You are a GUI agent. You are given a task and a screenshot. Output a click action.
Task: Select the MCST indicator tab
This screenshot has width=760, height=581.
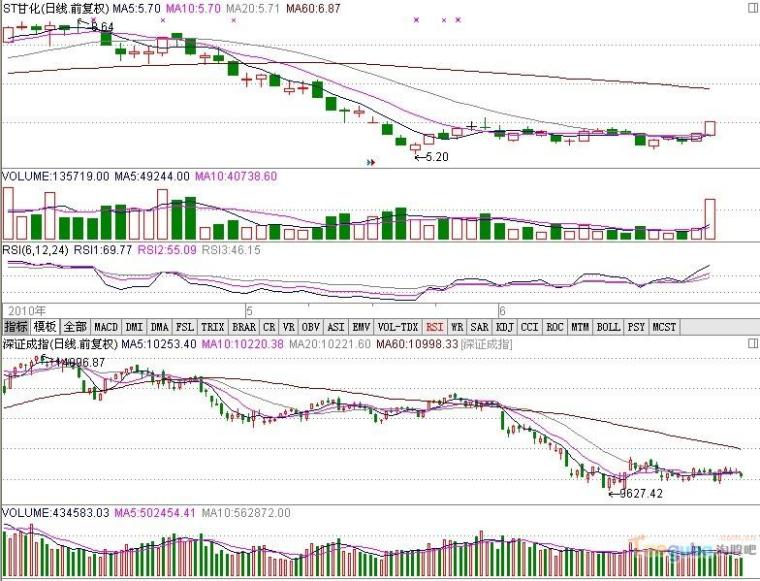pyautogui.click(x=663, y=327)
